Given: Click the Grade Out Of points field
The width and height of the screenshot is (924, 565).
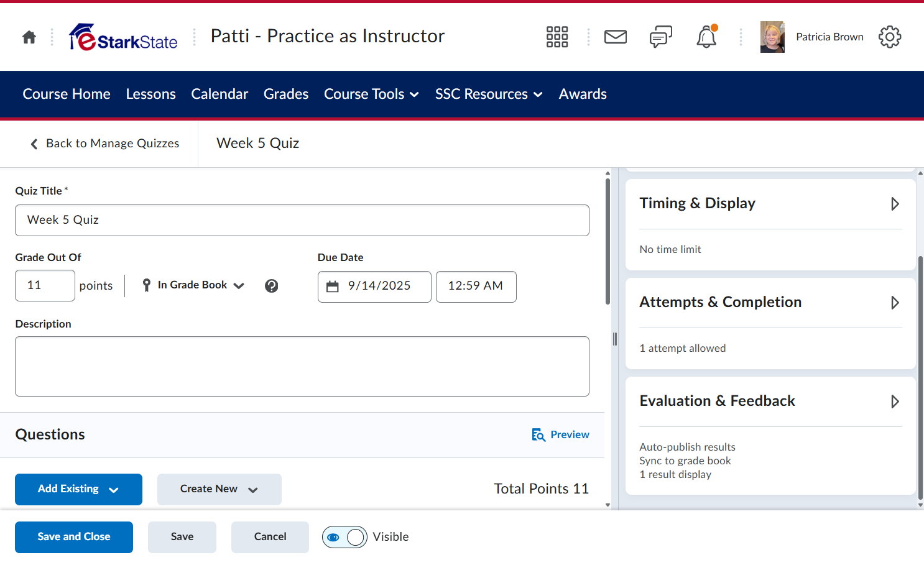Looking at the screenshot, I should point(45,286).
